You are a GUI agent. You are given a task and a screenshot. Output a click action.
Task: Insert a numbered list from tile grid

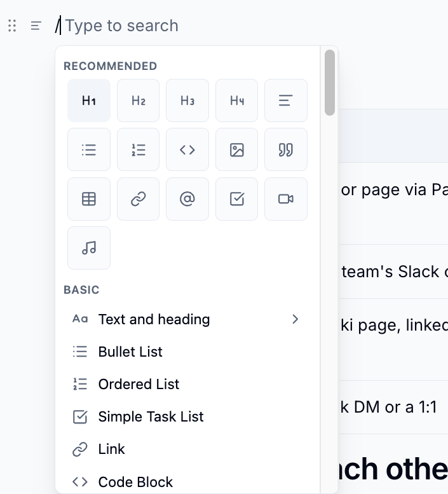[x=138, y=149]
